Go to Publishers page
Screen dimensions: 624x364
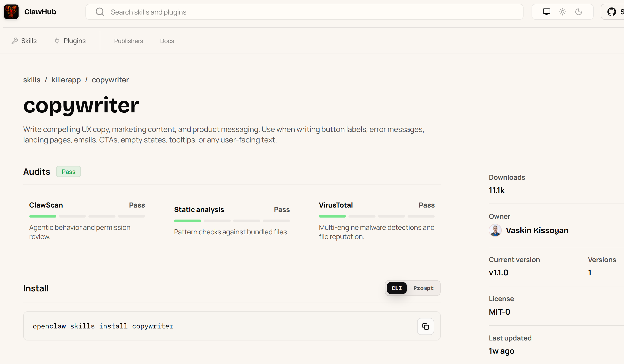[129, 41]
